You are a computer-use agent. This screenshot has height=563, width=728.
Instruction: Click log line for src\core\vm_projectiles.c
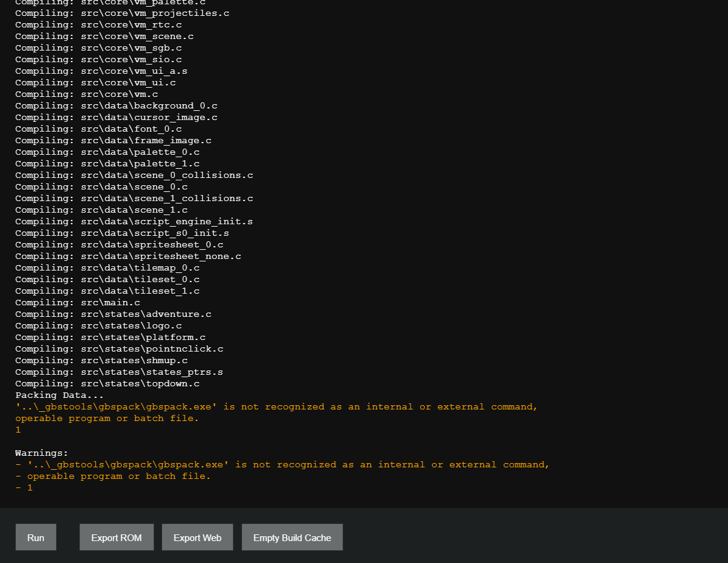pyautogui.click(x=122, y=13)
